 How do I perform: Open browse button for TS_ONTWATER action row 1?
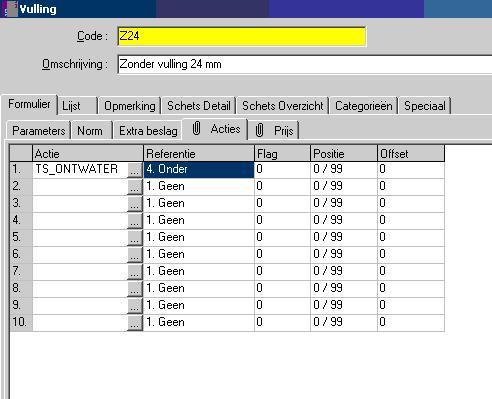(x=134, y=170)
